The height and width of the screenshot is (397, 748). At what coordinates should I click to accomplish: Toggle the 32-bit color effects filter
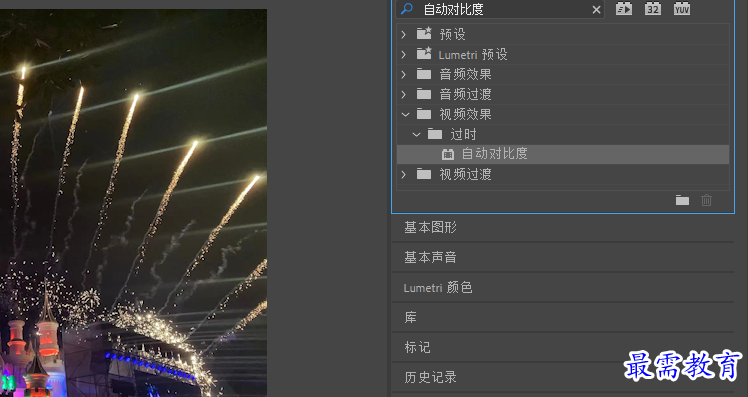pyautogui.click(x=653, y=9)
